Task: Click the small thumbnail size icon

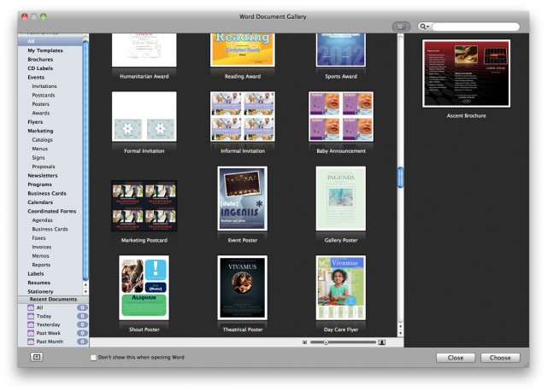Action: pyautogui.click(x=304, y=342)
